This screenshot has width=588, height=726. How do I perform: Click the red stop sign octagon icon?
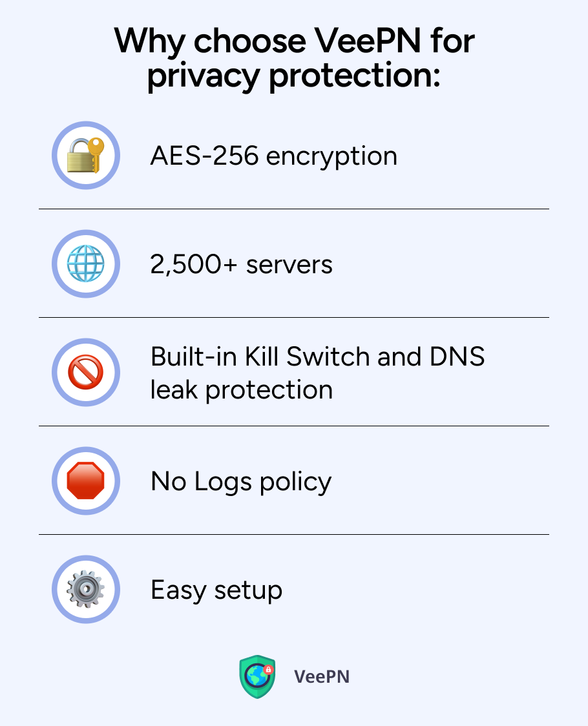point(86,481)
